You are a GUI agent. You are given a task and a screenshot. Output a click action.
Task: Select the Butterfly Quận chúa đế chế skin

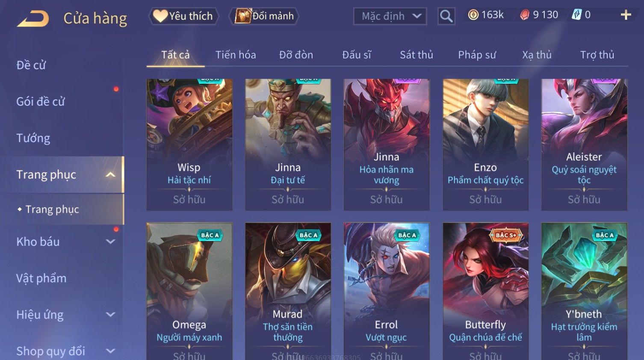click(x=485, y=291)
